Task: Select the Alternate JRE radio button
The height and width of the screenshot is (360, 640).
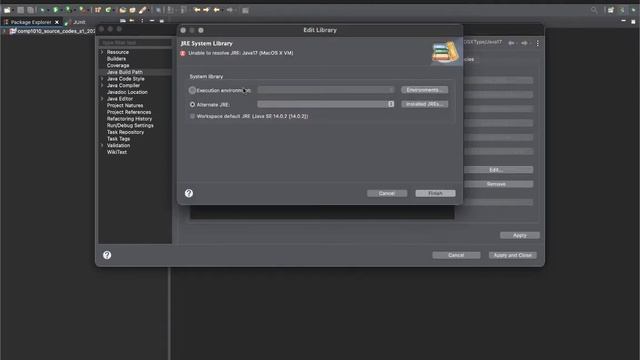Action: click(x=192, y=104)
